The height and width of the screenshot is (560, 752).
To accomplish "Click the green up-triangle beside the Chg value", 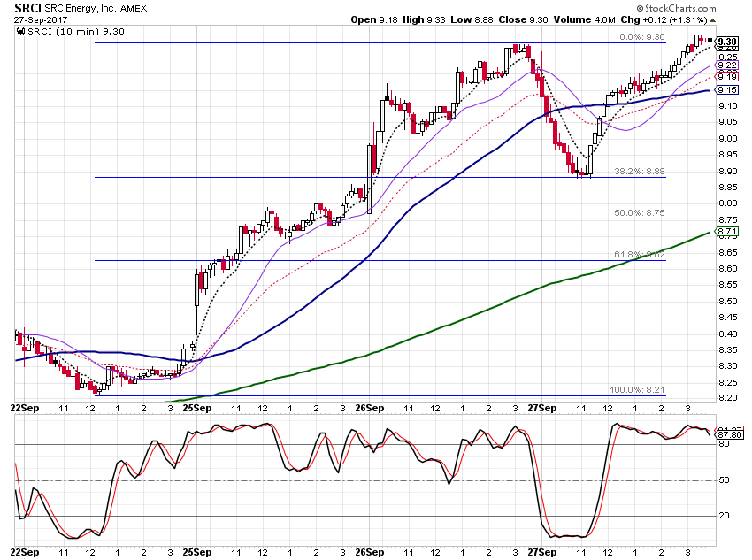I will tap(713, 20).
